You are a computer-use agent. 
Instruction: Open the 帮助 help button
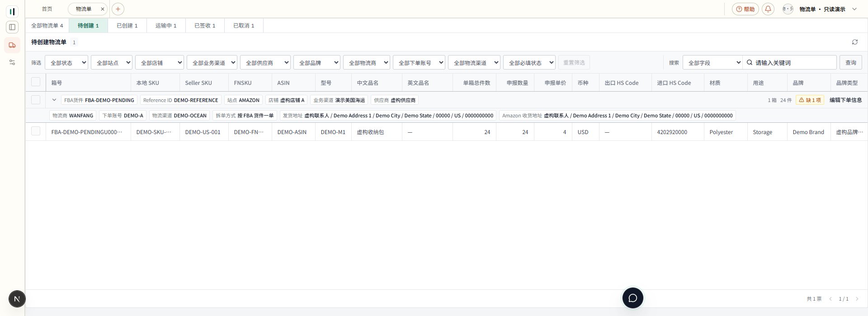click(x=745, y=9)
